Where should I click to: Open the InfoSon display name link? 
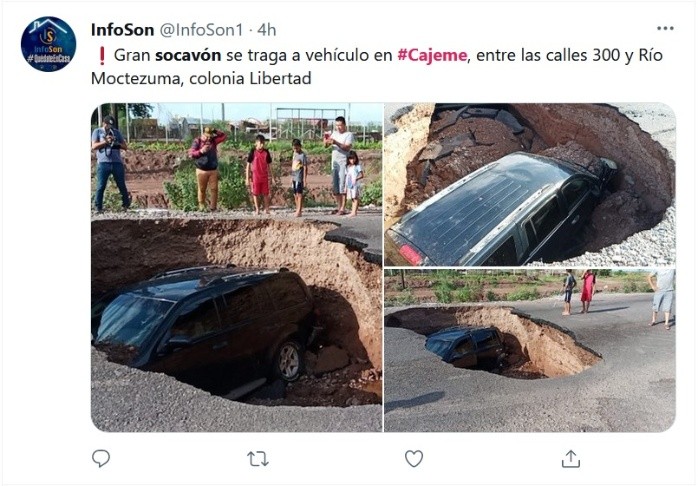click(122, 30)
